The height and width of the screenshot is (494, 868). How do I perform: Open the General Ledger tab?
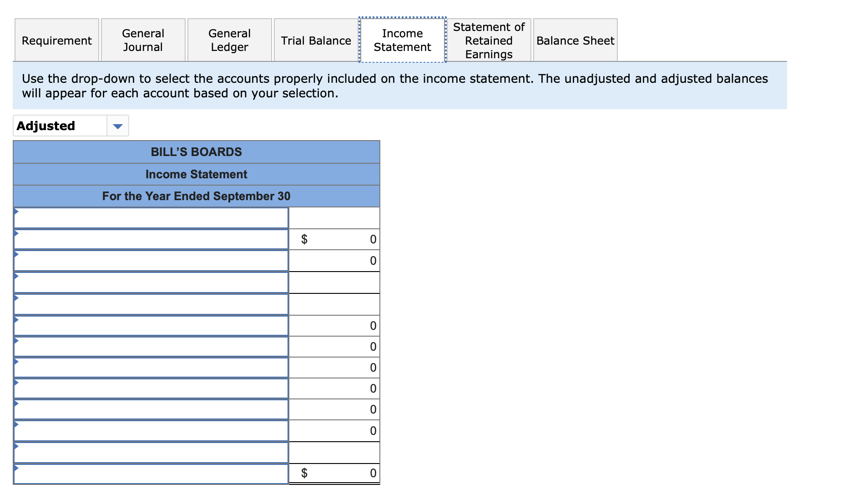pos(229,40)
